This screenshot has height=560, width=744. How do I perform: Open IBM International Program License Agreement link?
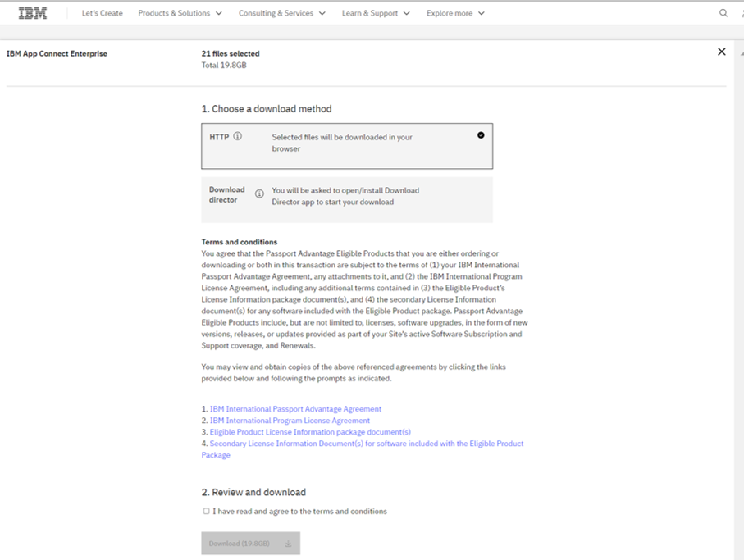coord(290,421)
